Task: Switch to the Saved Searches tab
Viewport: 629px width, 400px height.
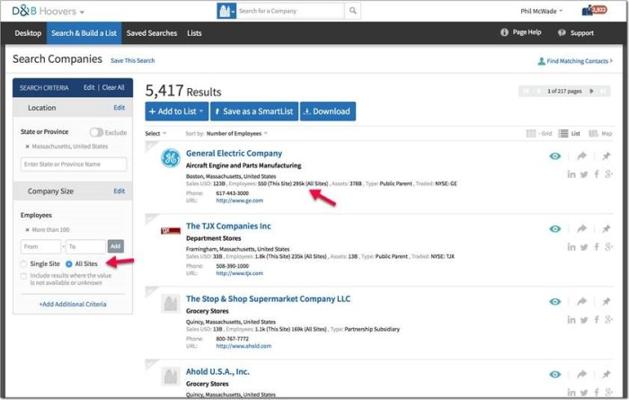Action: (x=153, y=33)
